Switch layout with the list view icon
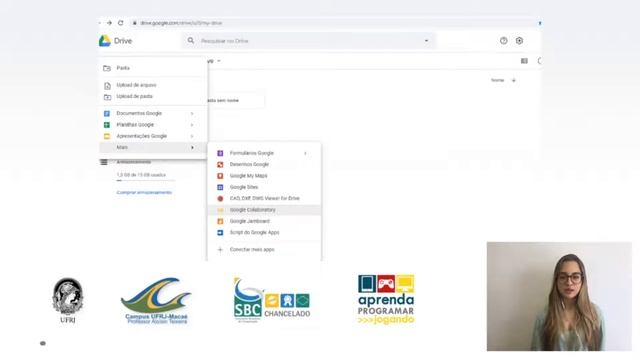Viewport: 640px width, 360px height. (x=524, y=61)
